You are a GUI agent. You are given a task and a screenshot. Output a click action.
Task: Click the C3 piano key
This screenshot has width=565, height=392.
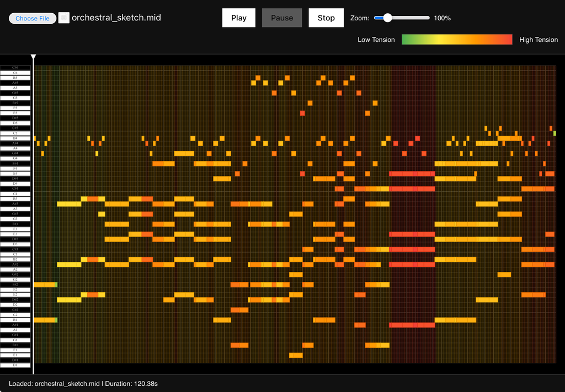(15, 254)
